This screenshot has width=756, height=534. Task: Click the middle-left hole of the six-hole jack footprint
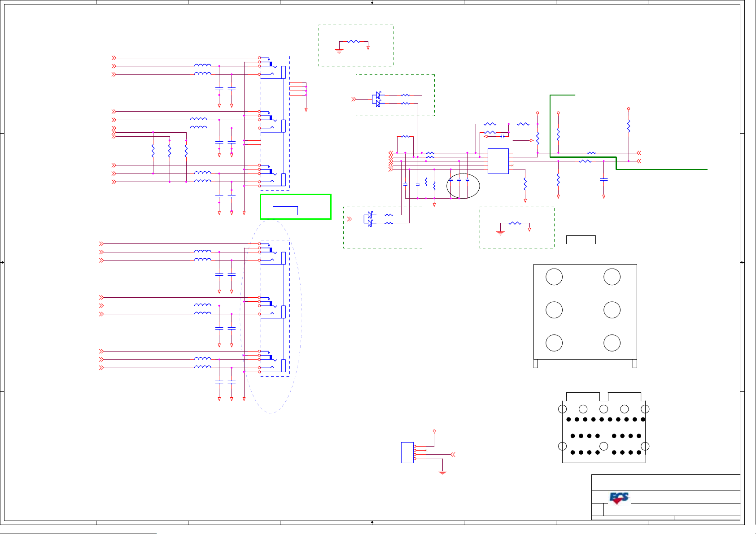point(554,310)
